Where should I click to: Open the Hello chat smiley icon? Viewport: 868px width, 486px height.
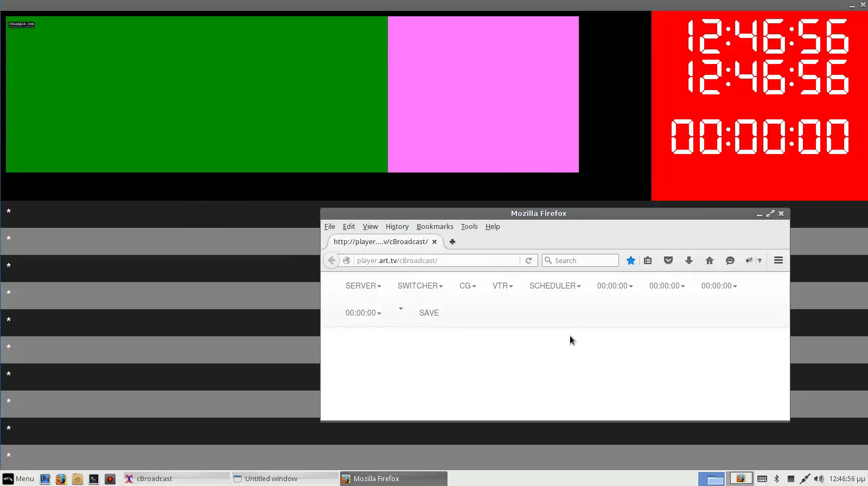(x=730, y=260)
